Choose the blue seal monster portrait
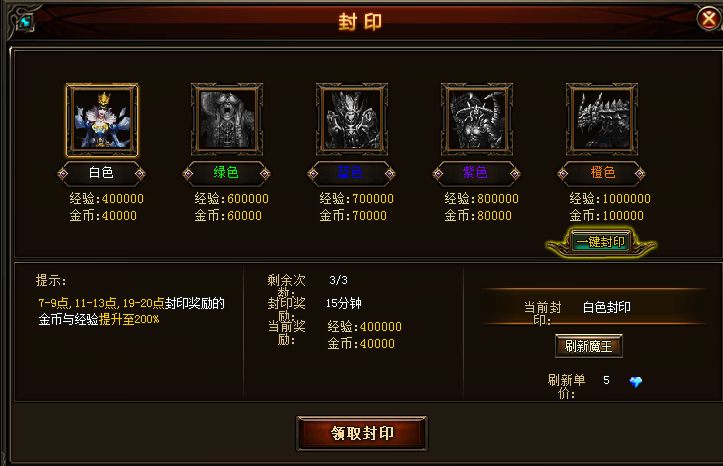The image size is (723, 466). (x=352, y=120)
